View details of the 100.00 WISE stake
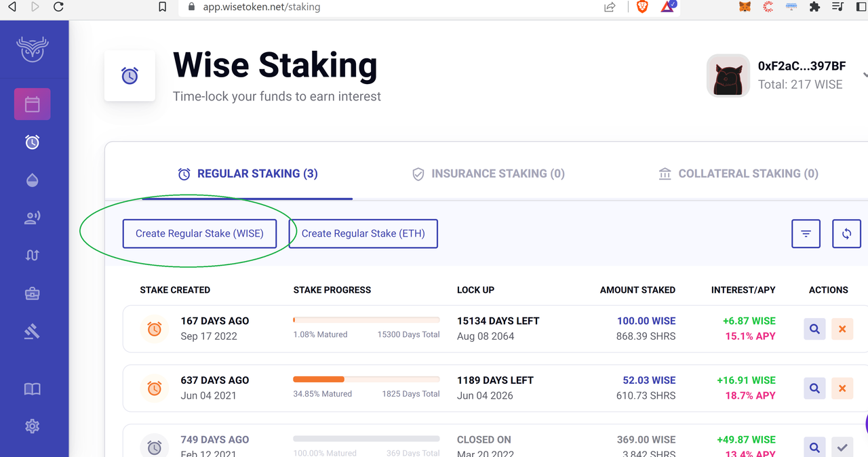 pos(814,329)
